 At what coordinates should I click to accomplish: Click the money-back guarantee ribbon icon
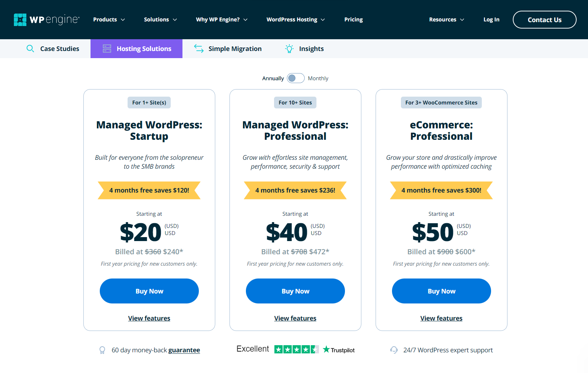[x=102, y=350]
